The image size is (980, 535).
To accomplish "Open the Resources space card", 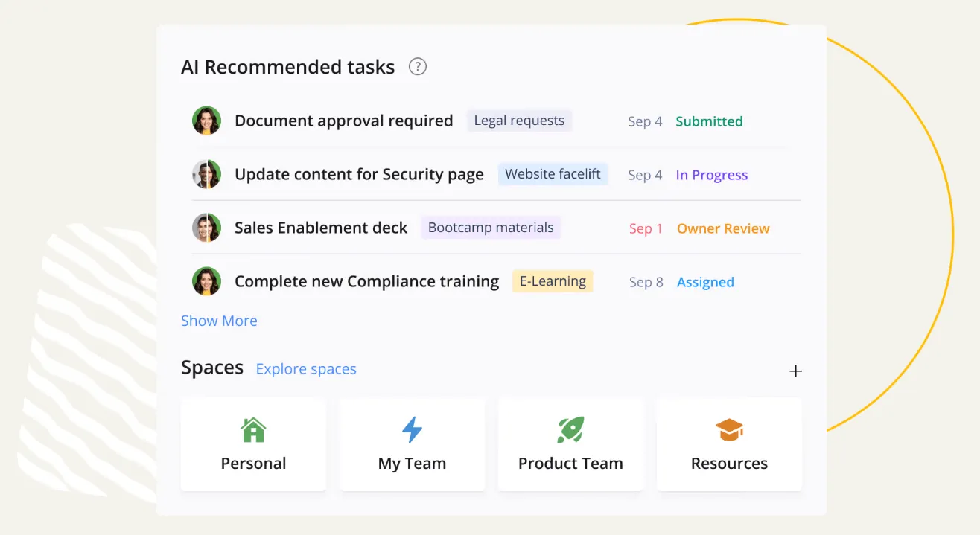I will [x=729, y=444].
